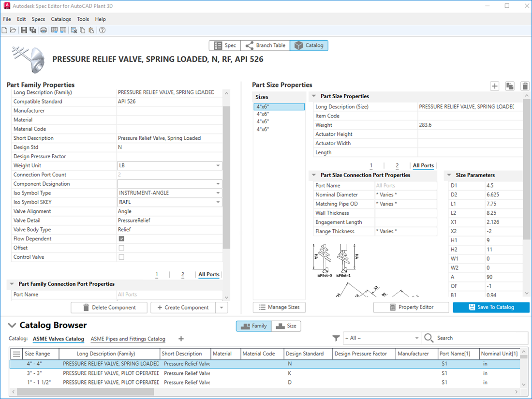
Task: Open the Iso Symbol Type dropdown
Action: coord(218,193)
